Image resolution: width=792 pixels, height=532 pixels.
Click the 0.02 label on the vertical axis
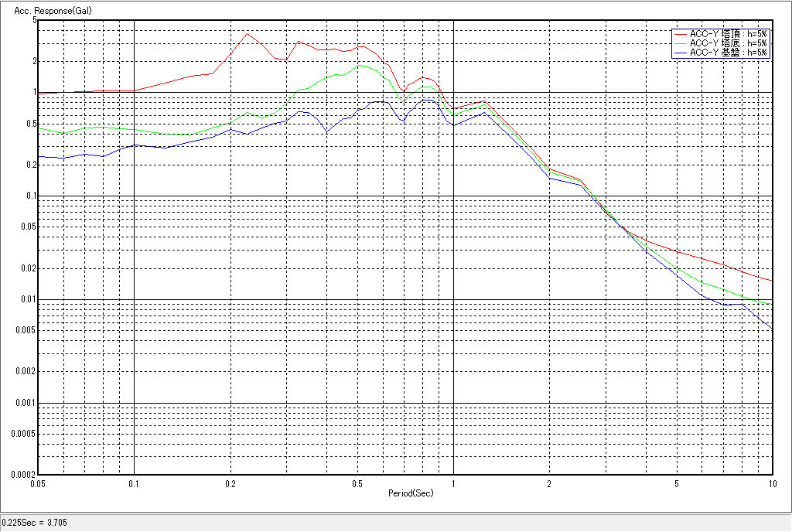pos(28,268)
